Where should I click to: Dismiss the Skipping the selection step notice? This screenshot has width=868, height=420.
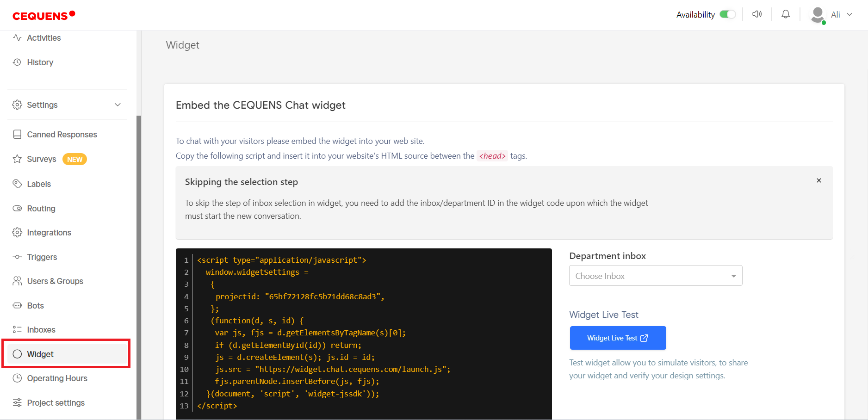tap(819, 180)
